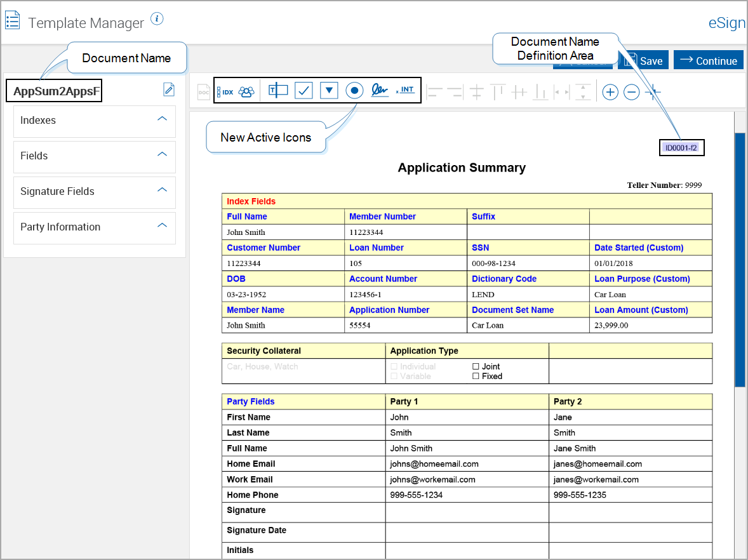Zoom in with the plus circle icon
The height and width of the screenshot is (560, 748).
[610, 92]
